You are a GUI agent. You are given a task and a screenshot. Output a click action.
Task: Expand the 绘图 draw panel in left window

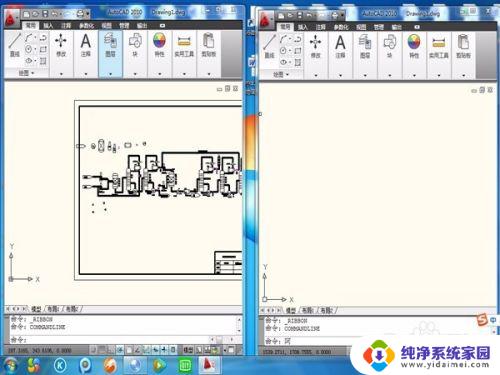point(26,73)
